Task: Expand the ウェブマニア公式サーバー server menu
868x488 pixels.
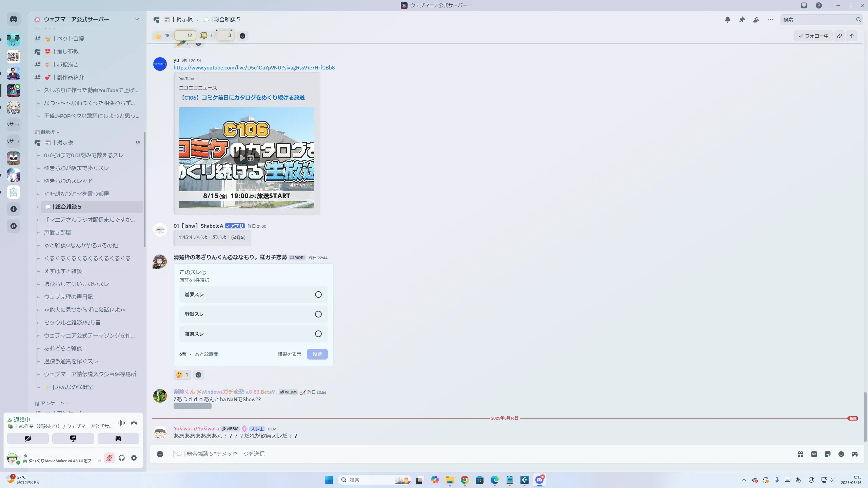Action: [x=137, y=19]
